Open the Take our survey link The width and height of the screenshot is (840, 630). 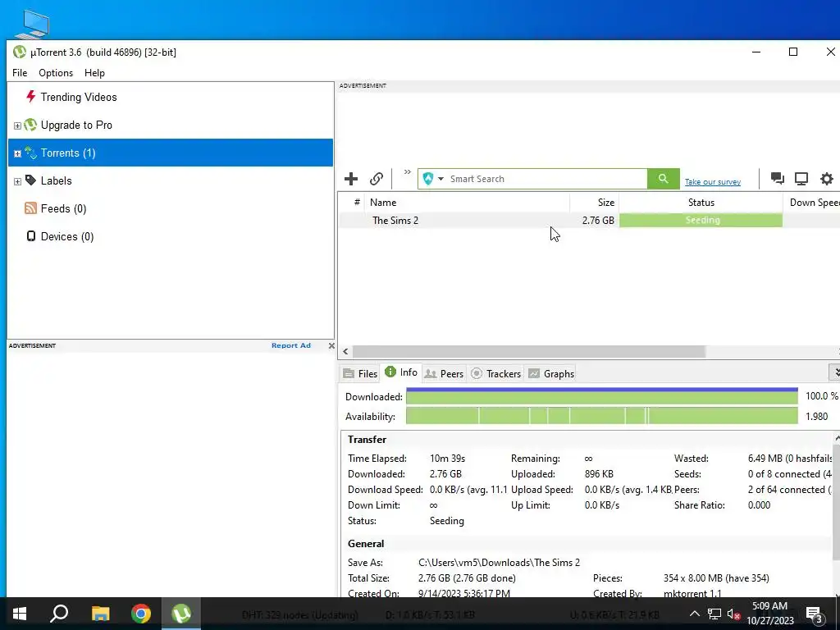[x=713, y=181]
